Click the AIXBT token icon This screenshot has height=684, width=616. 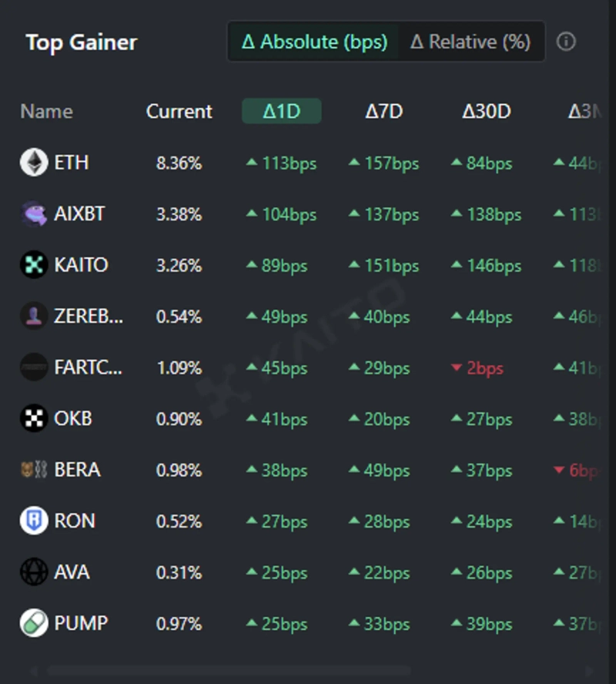pyautogui.click(x=34, y=214)
